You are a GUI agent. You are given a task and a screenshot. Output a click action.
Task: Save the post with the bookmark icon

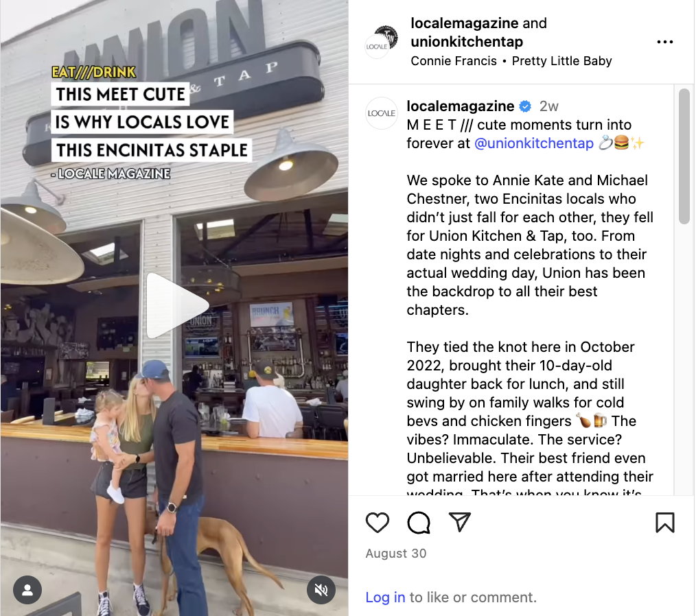pos(665,523)
